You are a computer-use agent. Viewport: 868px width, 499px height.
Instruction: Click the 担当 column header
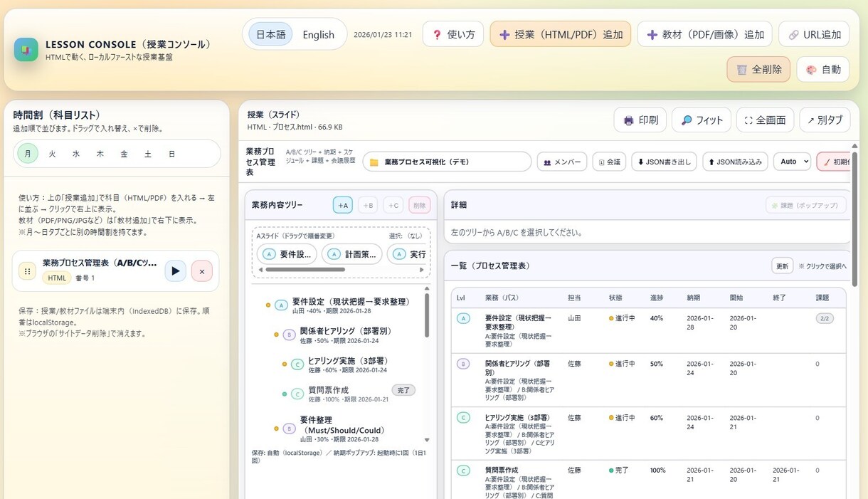(574, 298)
